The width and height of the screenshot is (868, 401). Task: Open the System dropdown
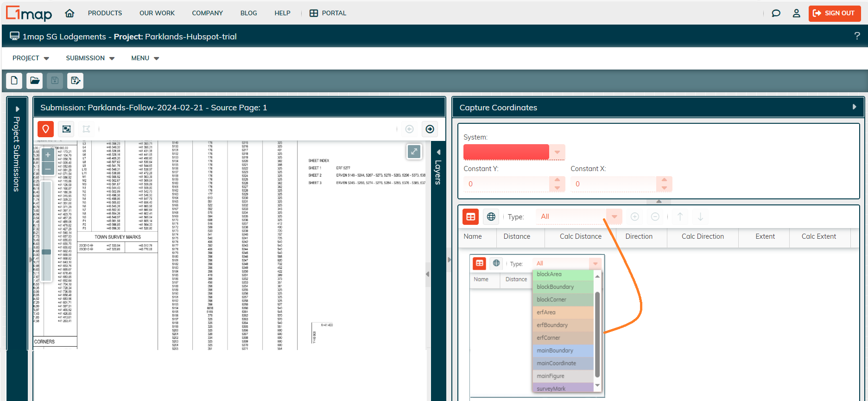pos(557,152)
